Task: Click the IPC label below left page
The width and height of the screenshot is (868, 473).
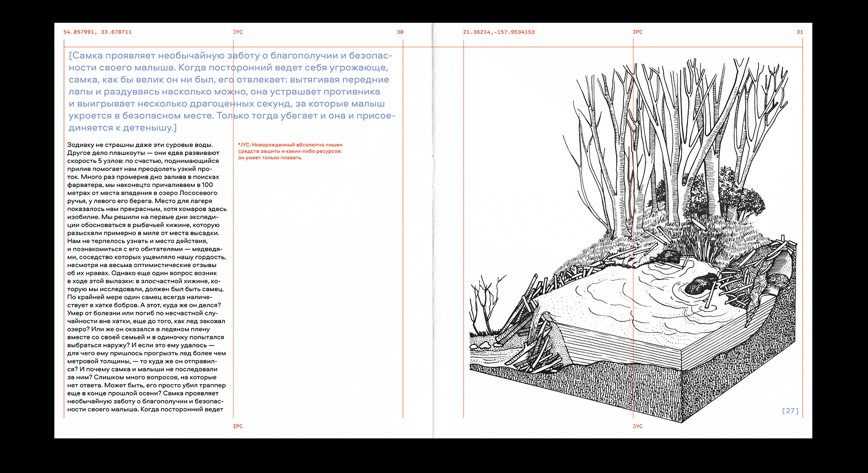Action: (238, 426)
